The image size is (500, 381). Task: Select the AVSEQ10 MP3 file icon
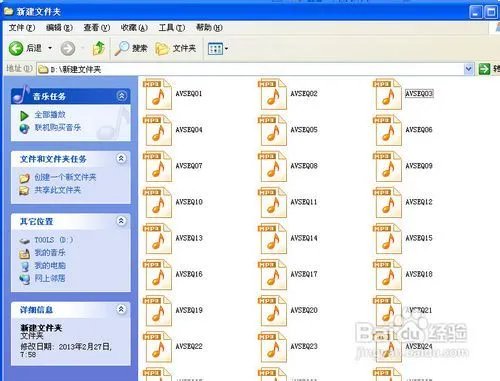tap(157, 202)
